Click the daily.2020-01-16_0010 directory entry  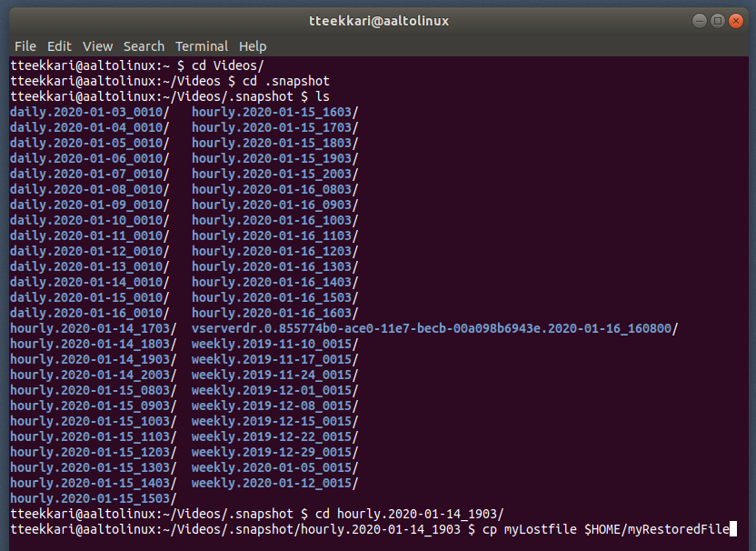(89, 313)
